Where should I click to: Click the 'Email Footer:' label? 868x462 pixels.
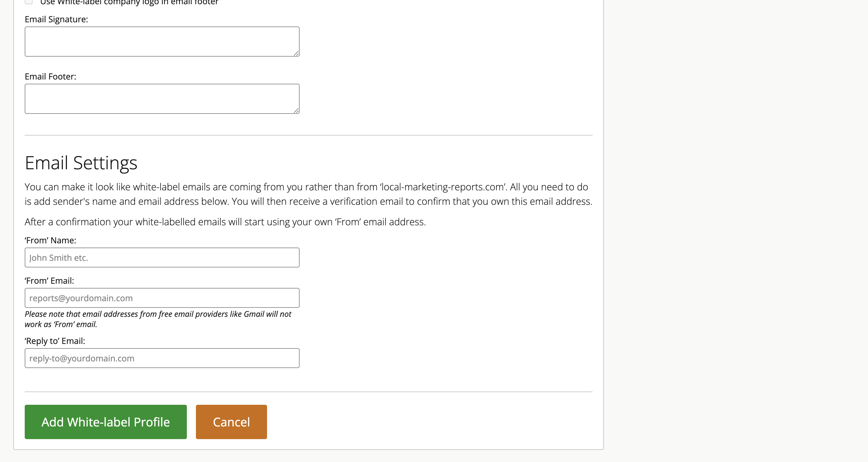pos(51,77)
